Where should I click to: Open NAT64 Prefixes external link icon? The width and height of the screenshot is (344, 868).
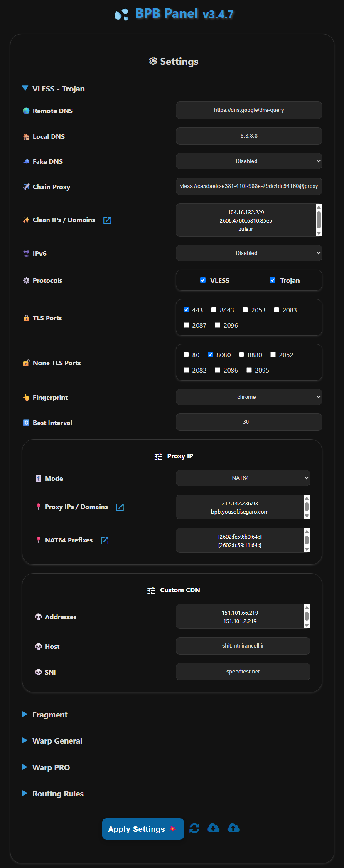point(105,541)
